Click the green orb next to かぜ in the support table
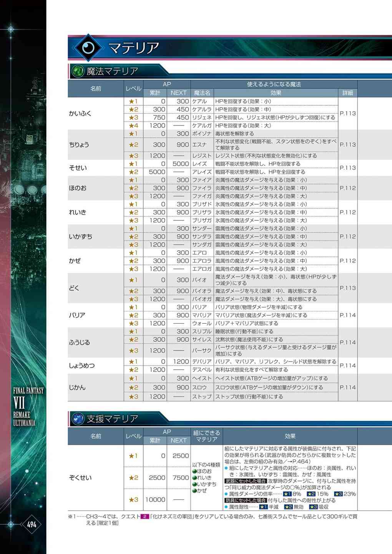392x554 pixels. point(194,491)
